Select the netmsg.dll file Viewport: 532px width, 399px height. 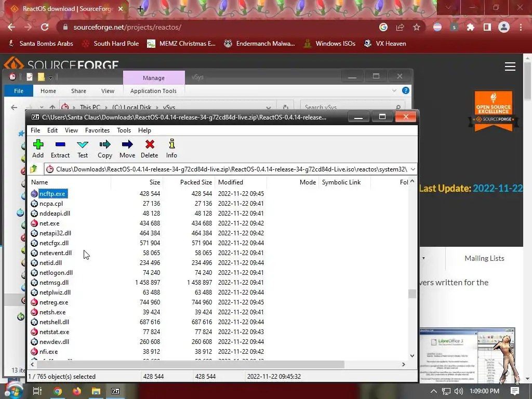click(x=54, y=282)
